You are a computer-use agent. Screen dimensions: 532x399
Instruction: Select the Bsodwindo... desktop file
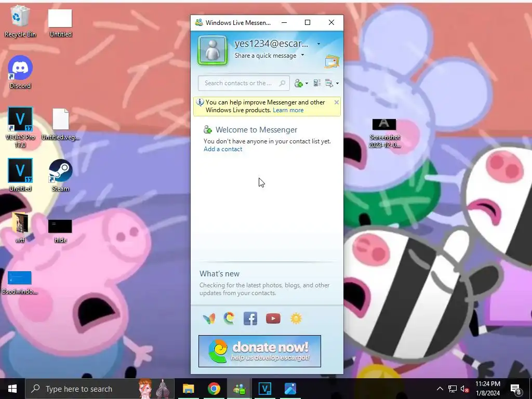[20, 282]
